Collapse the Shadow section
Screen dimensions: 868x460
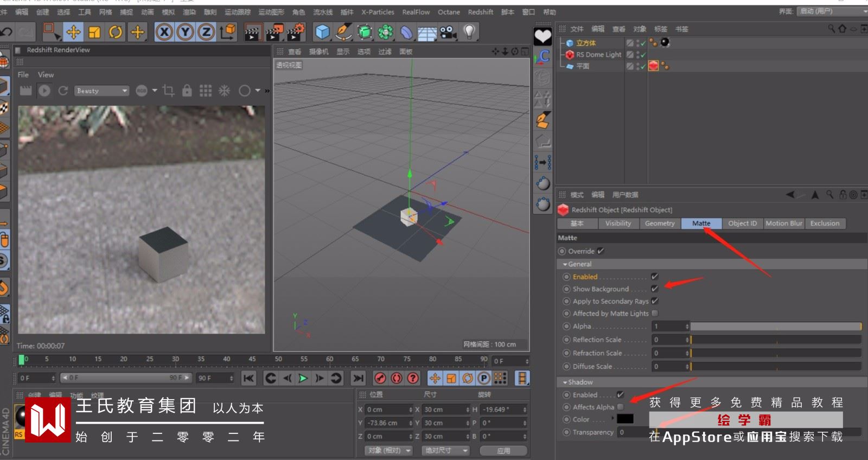tap(565, 382)
